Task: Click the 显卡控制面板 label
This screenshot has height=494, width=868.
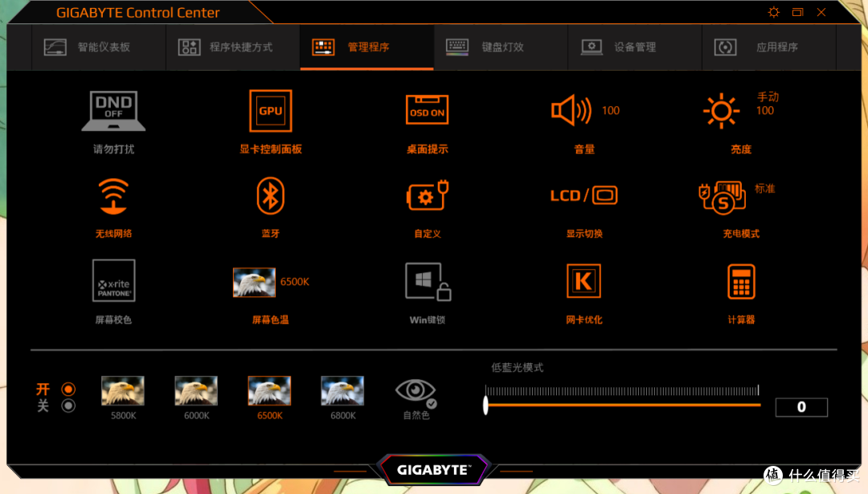Action: tap(270, 149)
